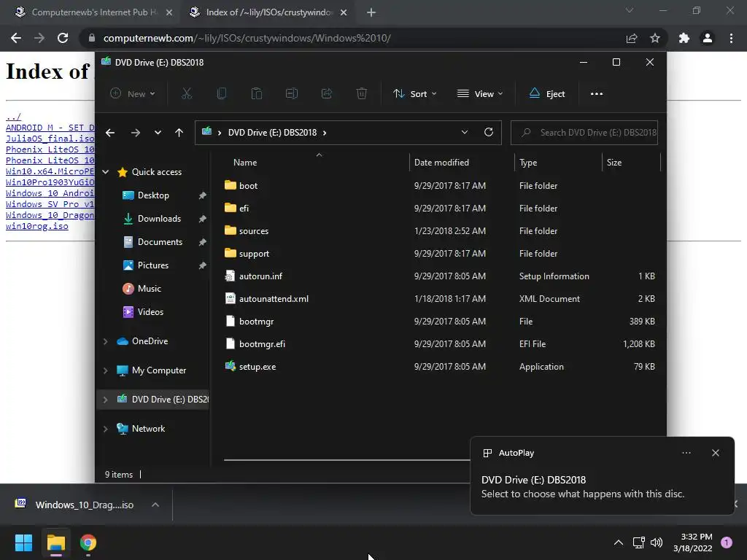Collapse the Quick access tree node
The height and width of the screenshot is (560, 747).
coord(106,172)
